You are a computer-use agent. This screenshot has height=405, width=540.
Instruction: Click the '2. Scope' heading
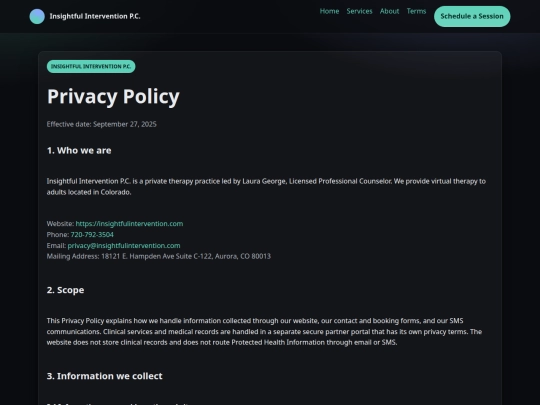65,290
